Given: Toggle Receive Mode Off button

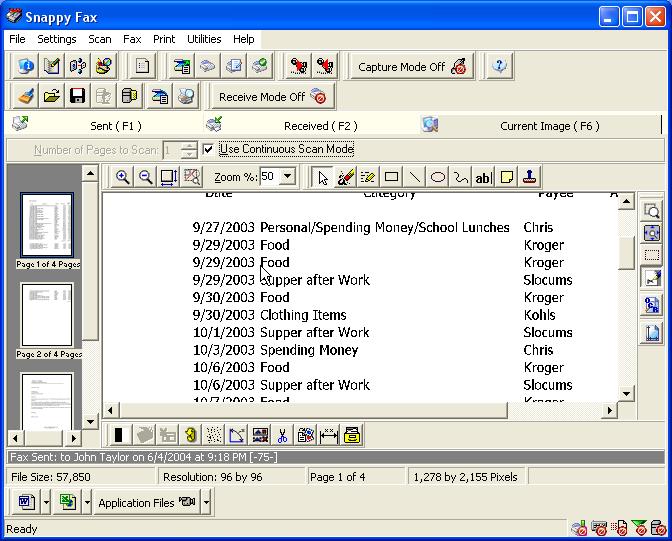Looking at the screenshot, I should tap(272, 96).
